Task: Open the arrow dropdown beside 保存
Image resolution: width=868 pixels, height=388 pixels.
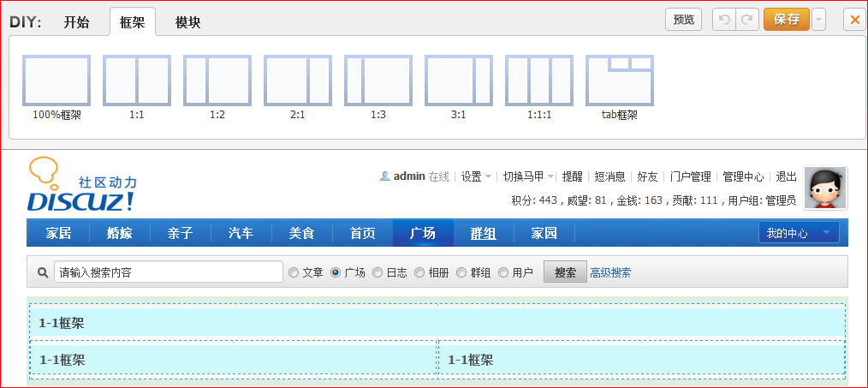Action: 819,20
